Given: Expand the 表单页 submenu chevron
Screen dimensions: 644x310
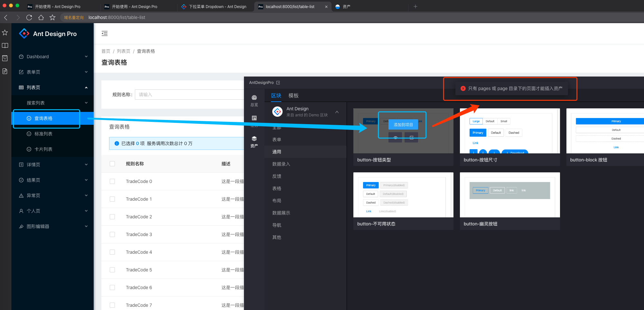Looking at the screenshot, I should point(86,72).
